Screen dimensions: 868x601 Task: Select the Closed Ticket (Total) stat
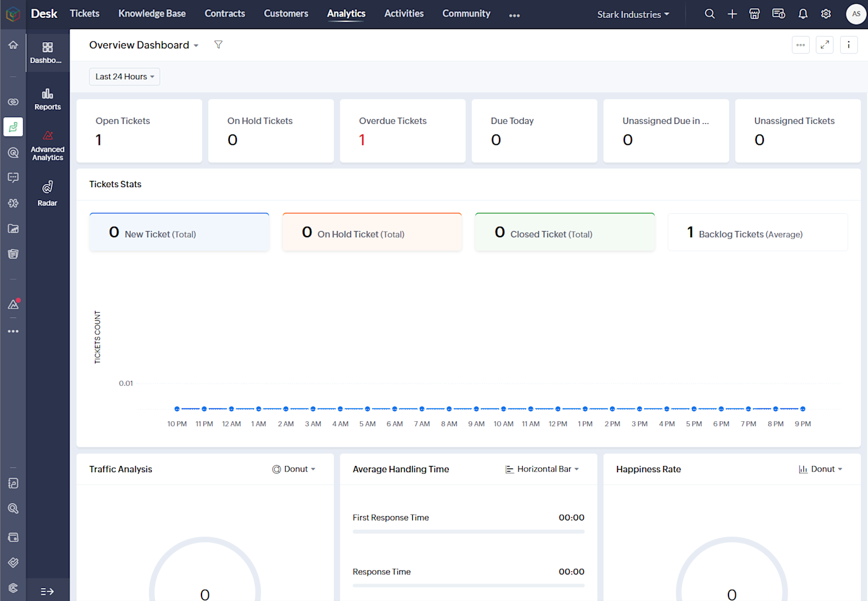pyautogui.click(x=565, y=232)
